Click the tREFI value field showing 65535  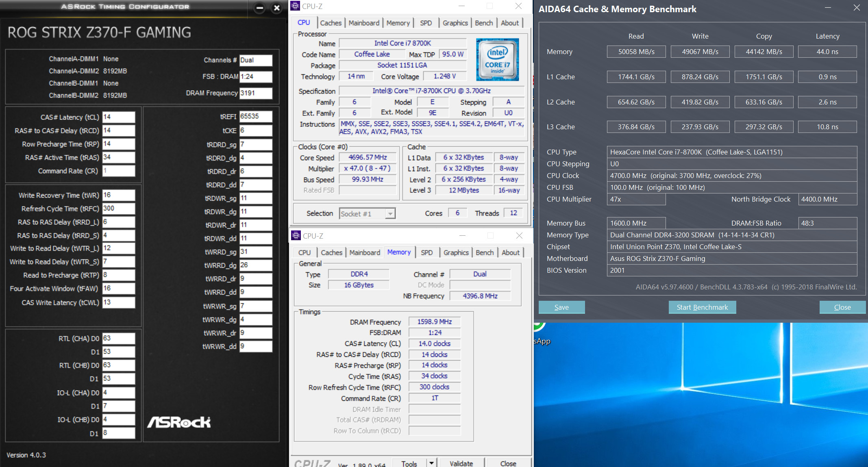click(x=255, y=116)
